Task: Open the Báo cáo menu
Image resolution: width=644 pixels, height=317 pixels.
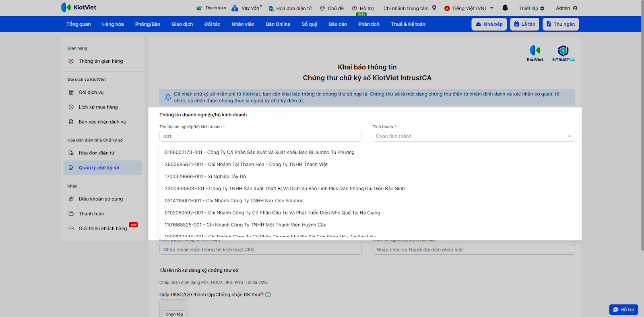Action: [x=338, y=24]
